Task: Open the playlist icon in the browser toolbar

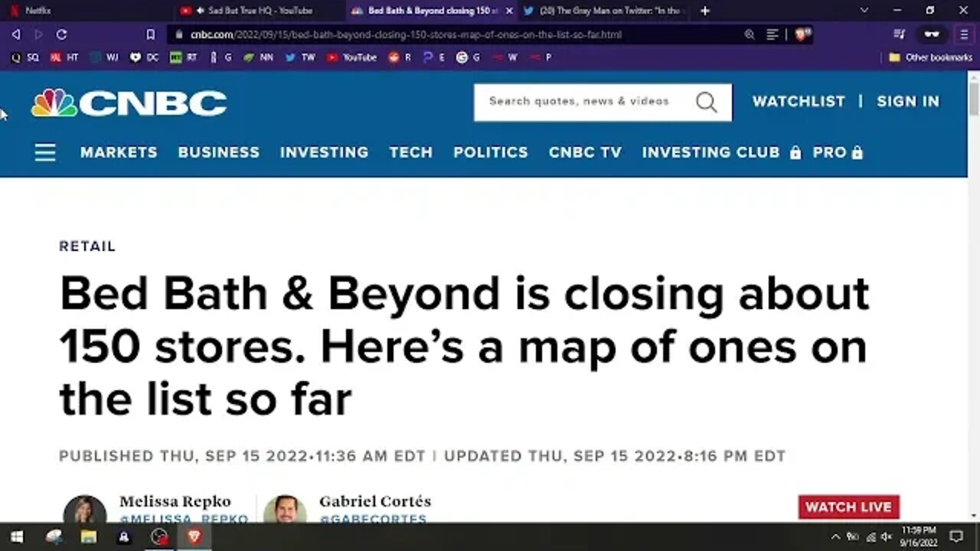Action: [x=900, y=34]
